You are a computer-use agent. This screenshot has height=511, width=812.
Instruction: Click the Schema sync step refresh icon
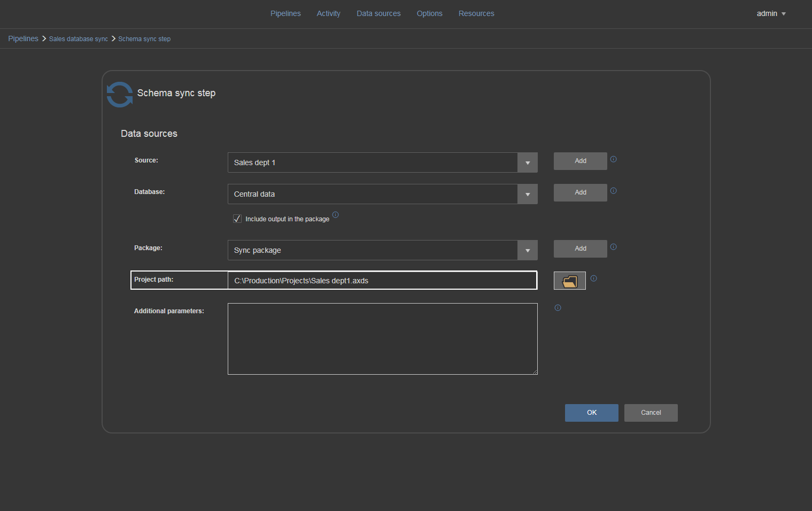click(119, 95)
